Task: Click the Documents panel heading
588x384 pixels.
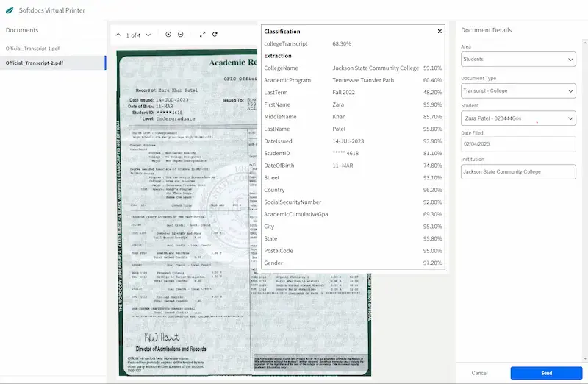Action: pos(22,30)
